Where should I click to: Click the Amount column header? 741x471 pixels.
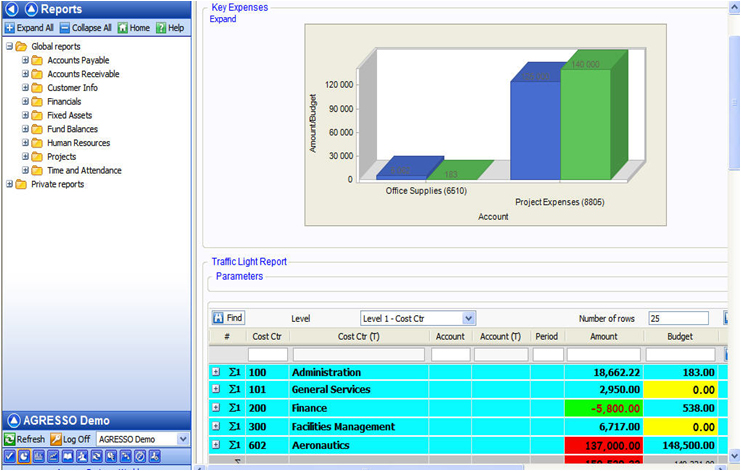tap(603, 336)
